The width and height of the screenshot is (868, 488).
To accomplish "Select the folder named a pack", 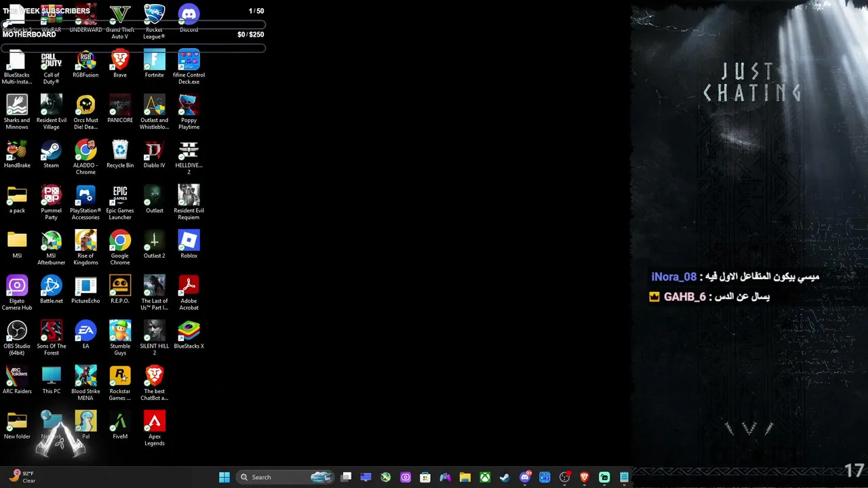I will click(17, 200).
